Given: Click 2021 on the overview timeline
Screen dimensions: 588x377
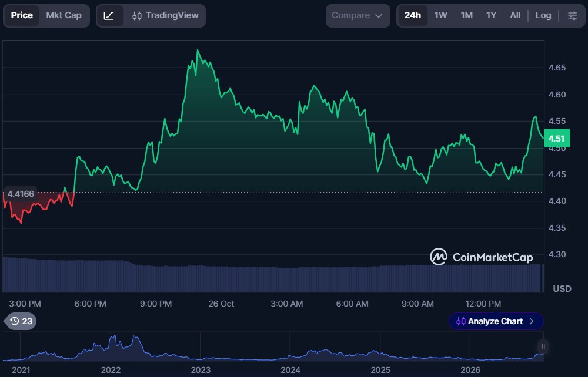Looking at the screenshot, I should tap(21, 370).
